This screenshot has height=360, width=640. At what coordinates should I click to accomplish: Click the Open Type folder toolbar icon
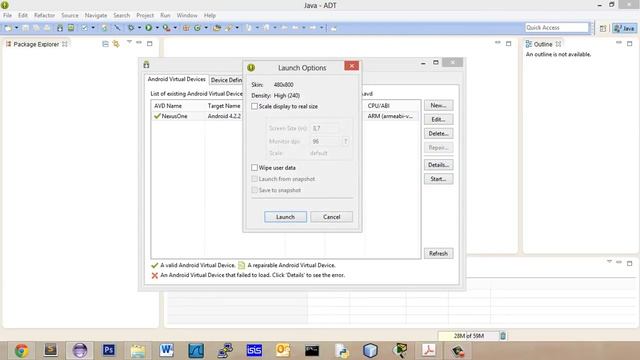(x=217, y=28)
